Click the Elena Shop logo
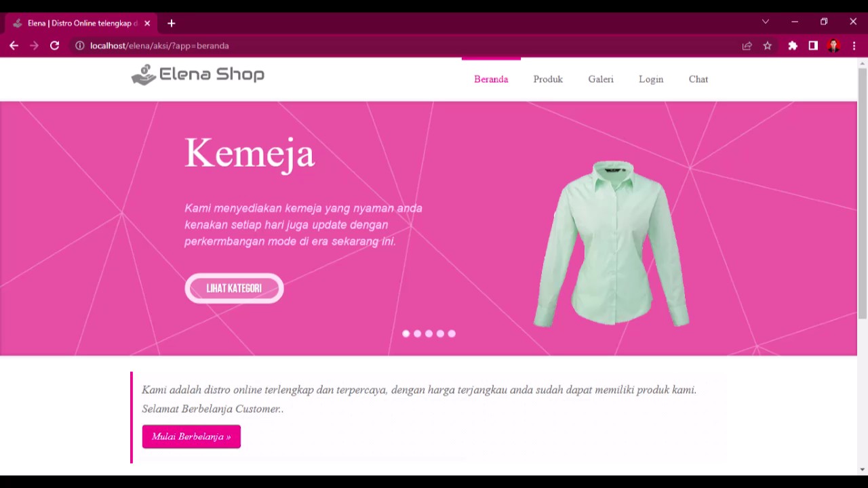This screenshot has width=868, height=488. coord(197,75)
